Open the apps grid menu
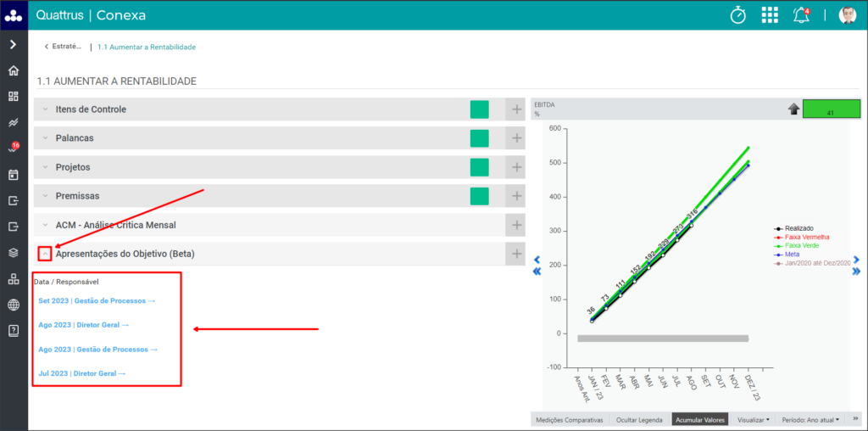This screenshot has width=868, height=431. tap(770, 15)
